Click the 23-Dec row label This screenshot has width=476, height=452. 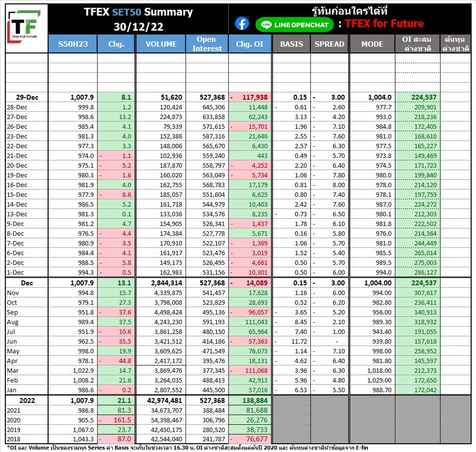[17, 137]
